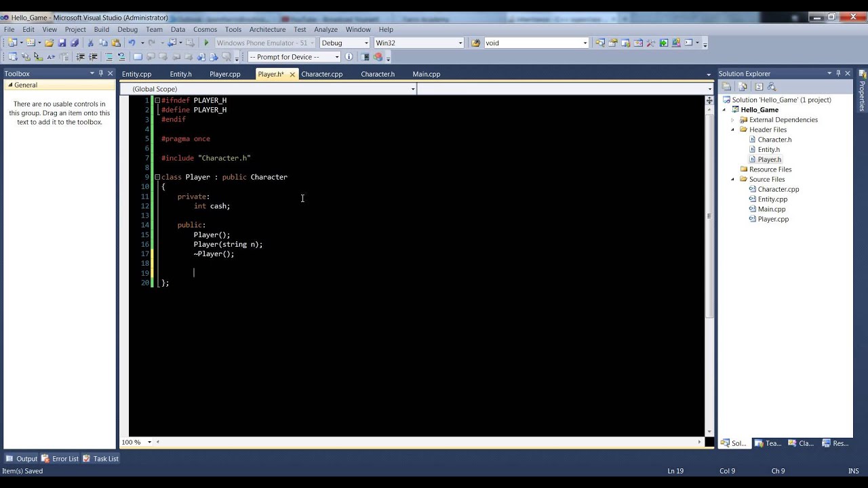Click the device info icon beside Prompt for Device
Viewport: 868px width, 488px height.
pyautogui.click(x=349, y=57)
